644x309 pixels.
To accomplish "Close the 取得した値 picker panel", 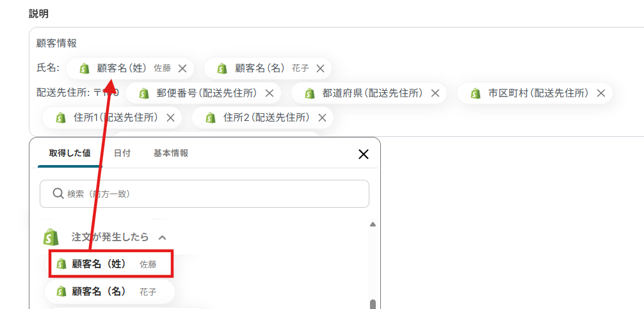I will coord(364,154).
